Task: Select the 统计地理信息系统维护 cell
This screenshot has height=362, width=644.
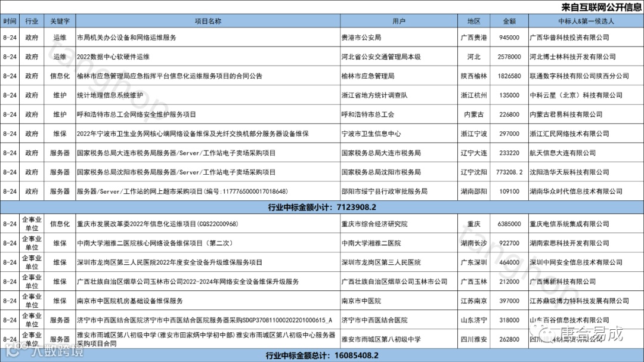Action: tap(208, 95)
